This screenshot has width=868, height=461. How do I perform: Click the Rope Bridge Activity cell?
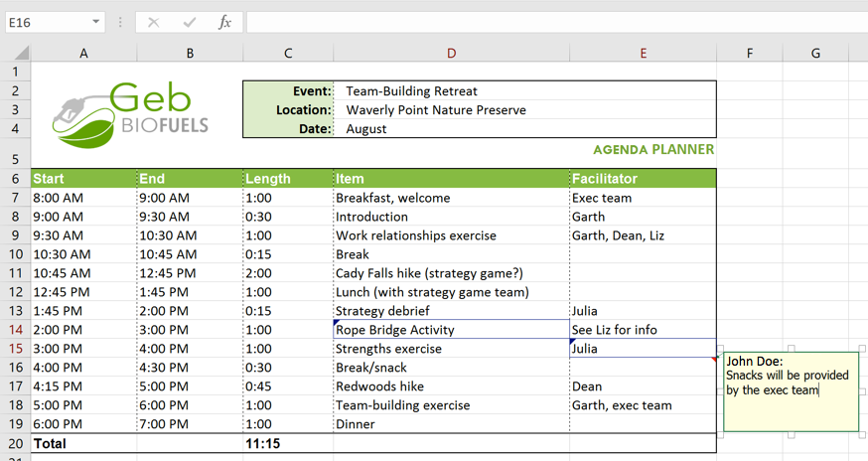pyautogui.click(x=451, y=330)
